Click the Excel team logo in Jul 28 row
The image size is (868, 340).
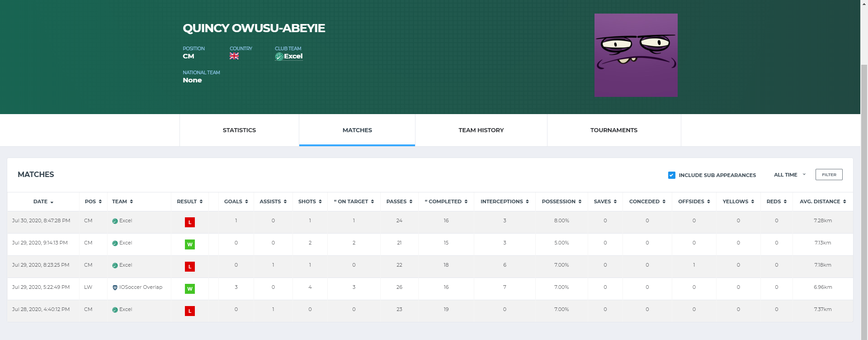(x=115, y=310)
